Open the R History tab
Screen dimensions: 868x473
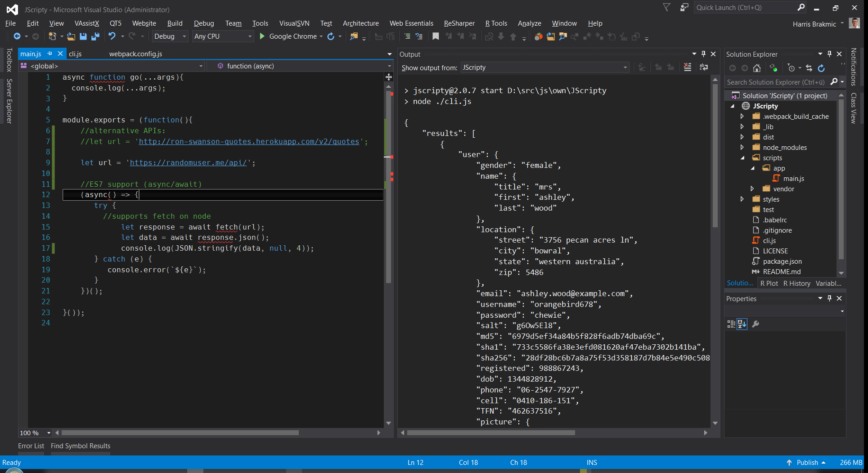796,284
